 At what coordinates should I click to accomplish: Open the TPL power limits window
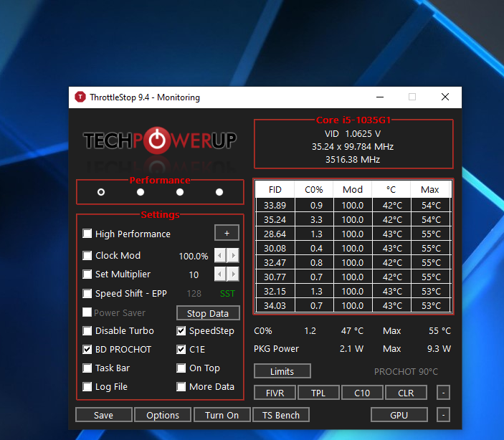[x=318, y=393]
